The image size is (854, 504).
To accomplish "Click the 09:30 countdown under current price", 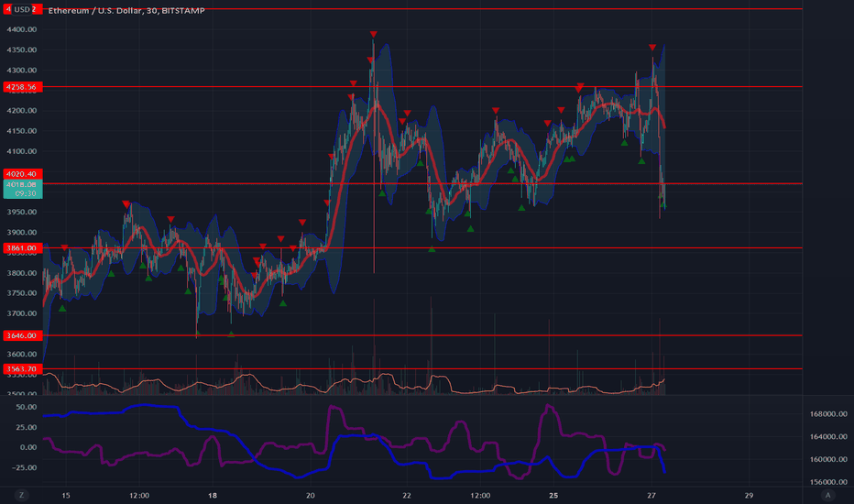I will click(25, 193).
